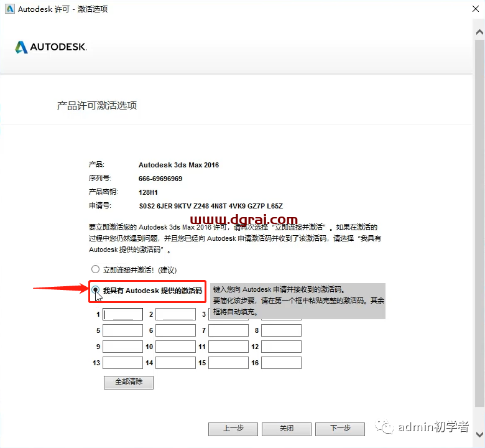Click the product key 128H1
485x448 pixels.
coord(148,192)
